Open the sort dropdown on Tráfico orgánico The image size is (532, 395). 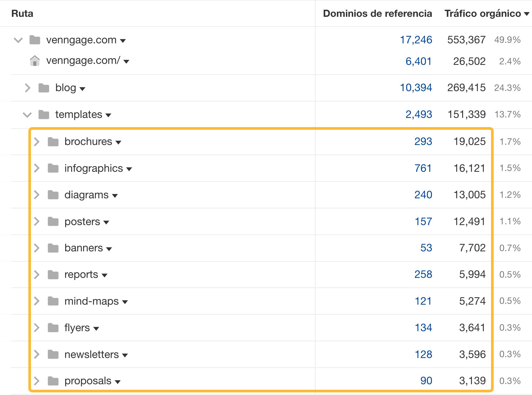[x=527, y=14]
